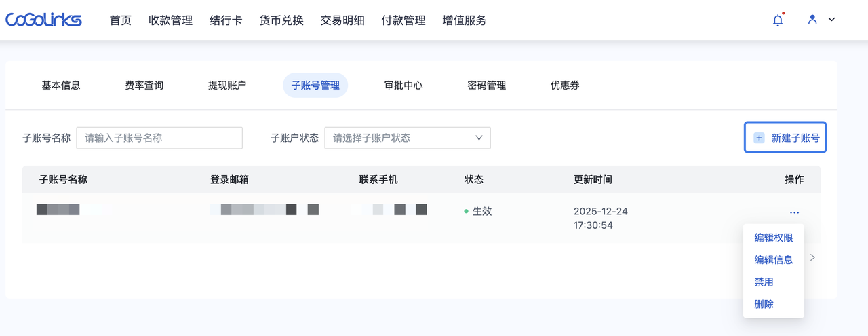
Task: Switch to the 优惠券 tab
Action: click(x=565, y=86)
